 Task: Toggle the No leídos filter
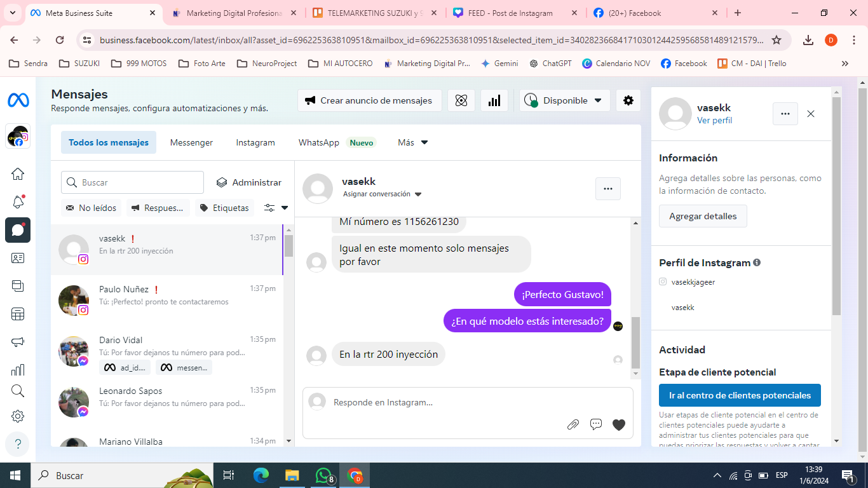pos(91,208)
